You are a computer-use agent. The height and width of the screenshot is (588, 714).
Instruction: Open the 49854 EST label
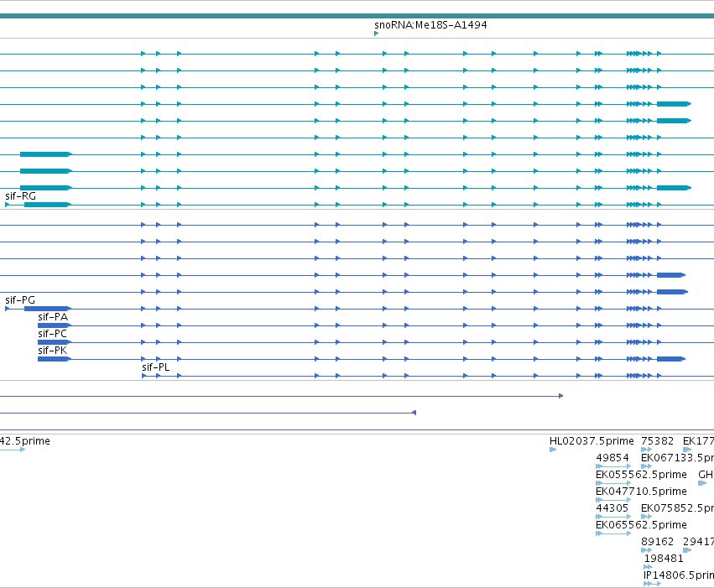click(612, 458)
